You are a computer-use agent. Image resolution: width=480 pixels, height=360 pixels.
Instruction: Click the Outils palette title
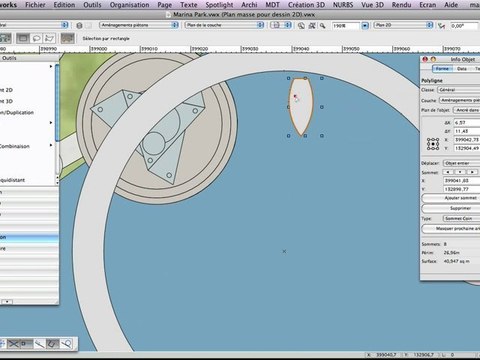pos(9,58)
